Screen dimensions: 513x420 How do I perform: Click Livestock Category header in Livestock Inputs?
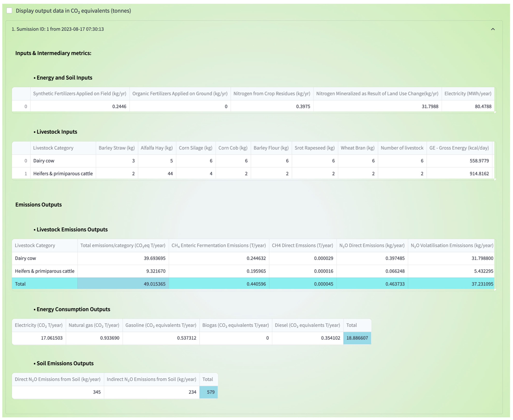53,148
